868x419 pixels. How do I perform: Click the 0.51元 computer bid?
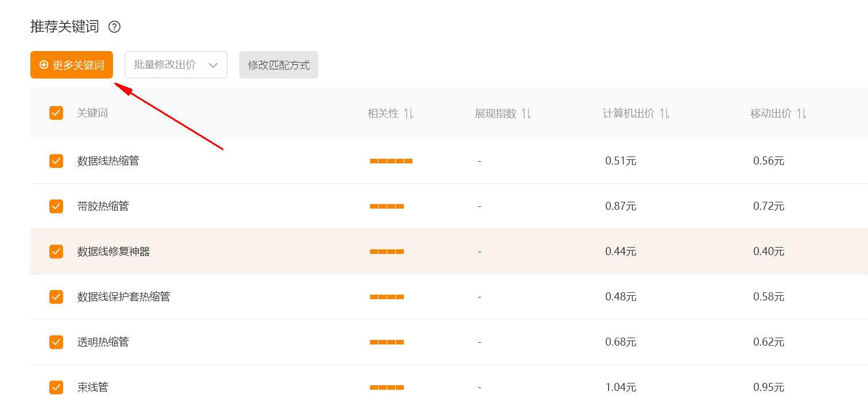[621, 161]
